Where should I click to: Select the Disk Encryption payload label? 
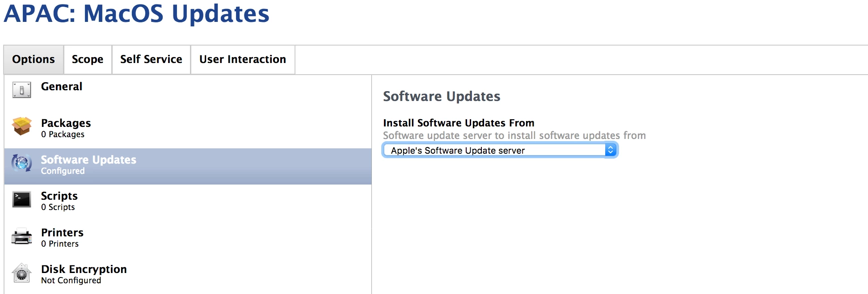(84, 269)
